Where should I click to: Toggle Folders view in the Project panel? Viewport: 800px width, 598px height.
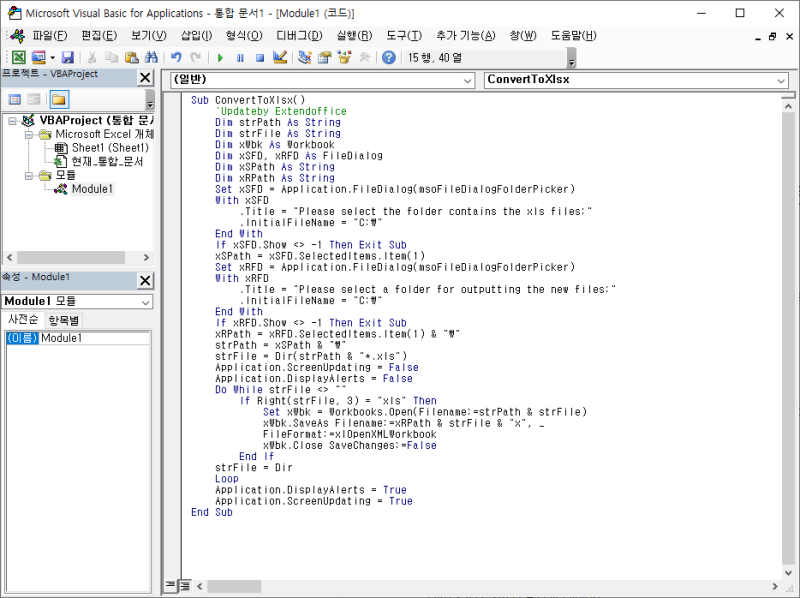[x=59, y=99]
